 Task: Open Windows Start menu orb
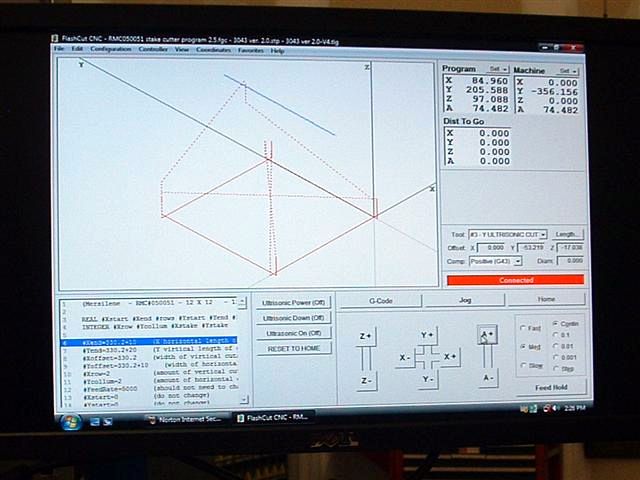pyautogui.click(x=70, y=422)
